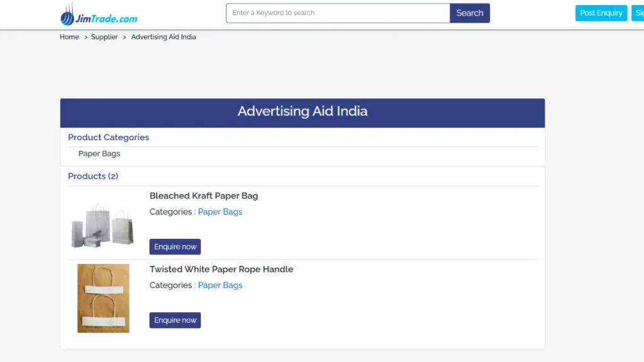Viewport: 644px width, 362px height.
Task: Click the Product Categories section heading
Action: pyautogui.click(x=108, y=137)
